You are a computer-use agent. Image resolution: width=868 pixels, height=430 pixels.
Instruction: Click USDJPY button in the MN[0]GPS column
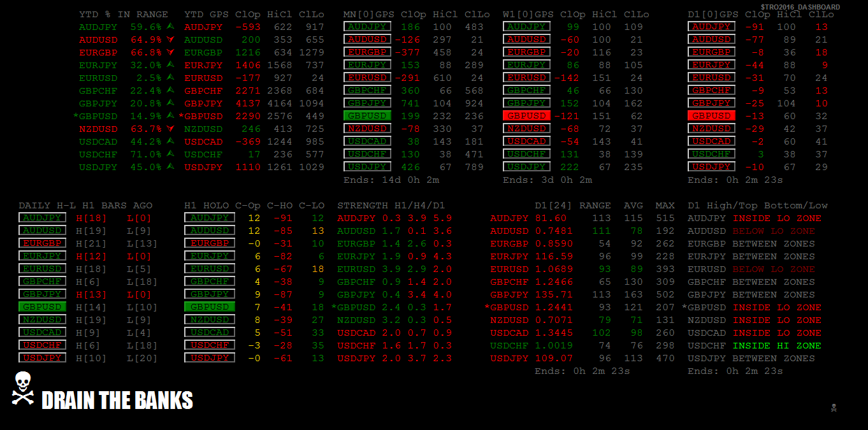pos(367,167)
